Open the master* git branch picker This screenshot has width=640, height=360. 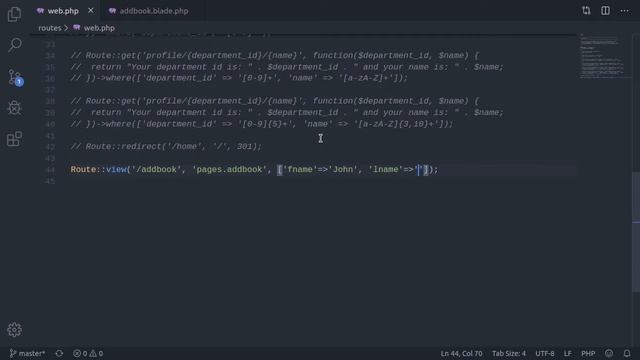pyautogui.click(x=27, y=353)
